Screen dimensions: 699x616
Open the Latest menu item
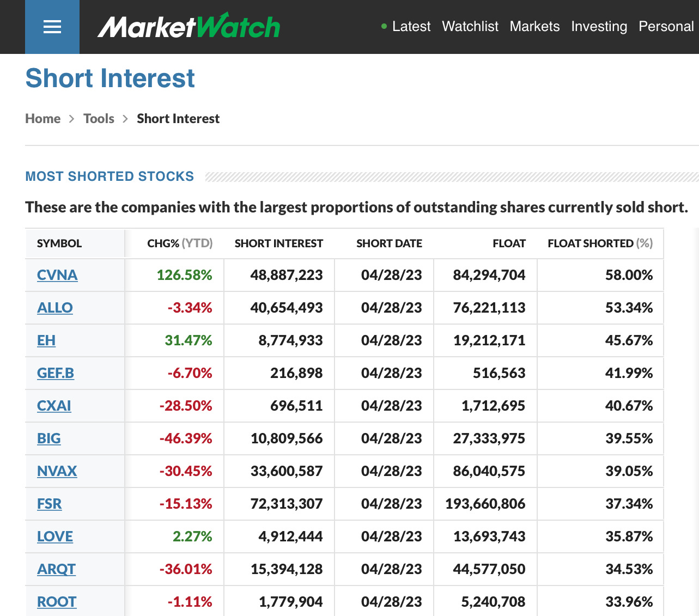(411, 26)
